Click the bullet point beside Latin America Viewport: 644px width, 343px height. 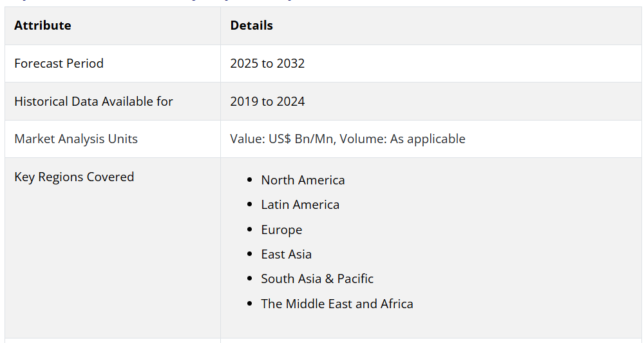[x=249, y=205]
